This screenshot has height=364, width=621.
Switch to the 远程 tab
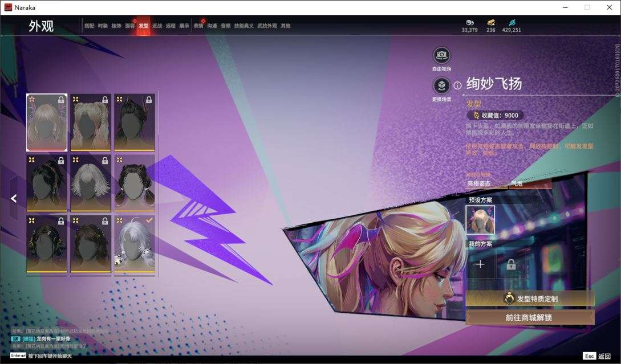click(171, 26)
